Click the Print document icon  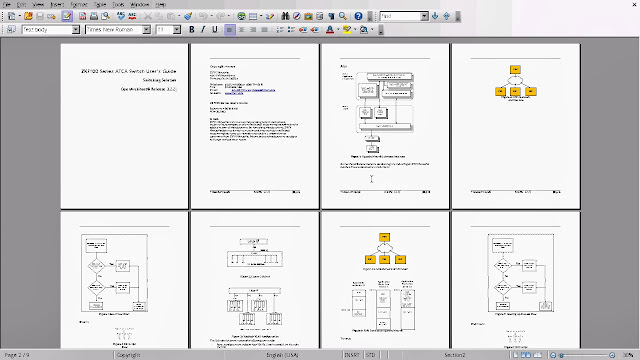click(x=94, y=16)
